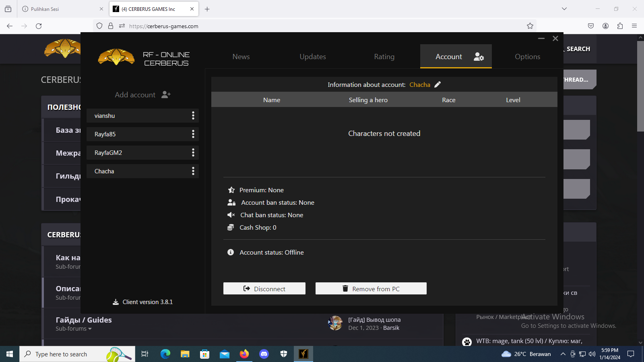Screen dimensions: 644x362
Task: Switch to Pulihkan Sesi tab
Action: click(62, 9)
